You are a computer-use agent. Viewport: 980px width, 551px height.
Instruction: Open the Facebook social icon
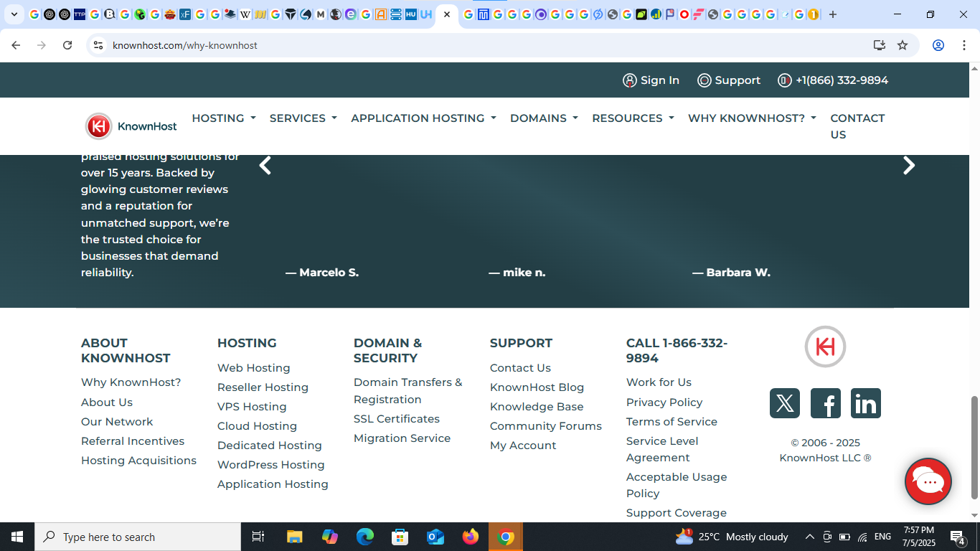pyautogui.click(x=826, y=403)
